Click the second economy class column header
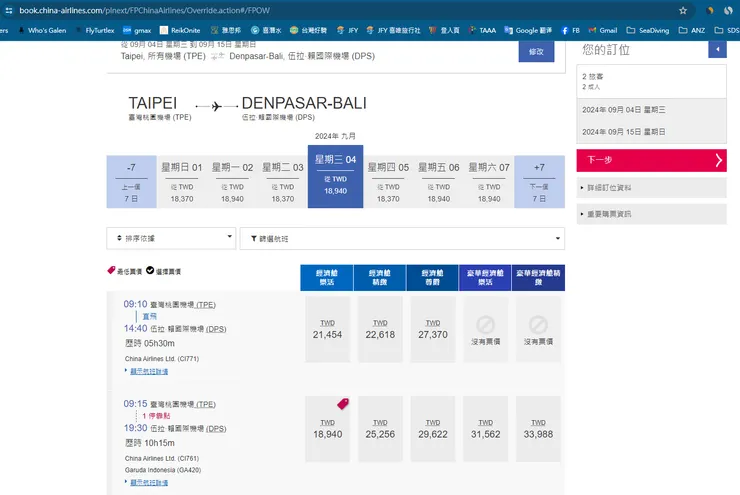Screen dimensions: 740x495 point(379,277)
